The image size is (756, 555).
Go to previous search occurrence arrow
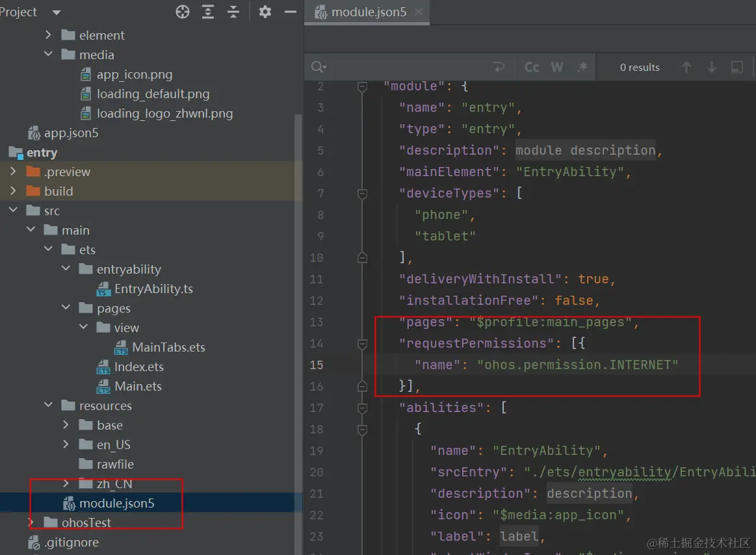click(x=686, y=67)
